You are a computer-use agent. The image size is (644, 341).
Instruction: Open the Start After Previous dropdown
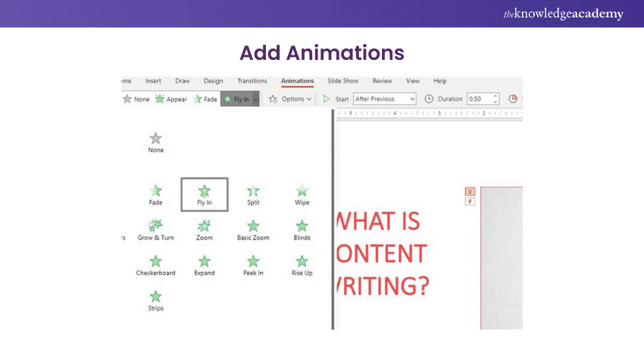click(385, 99)
